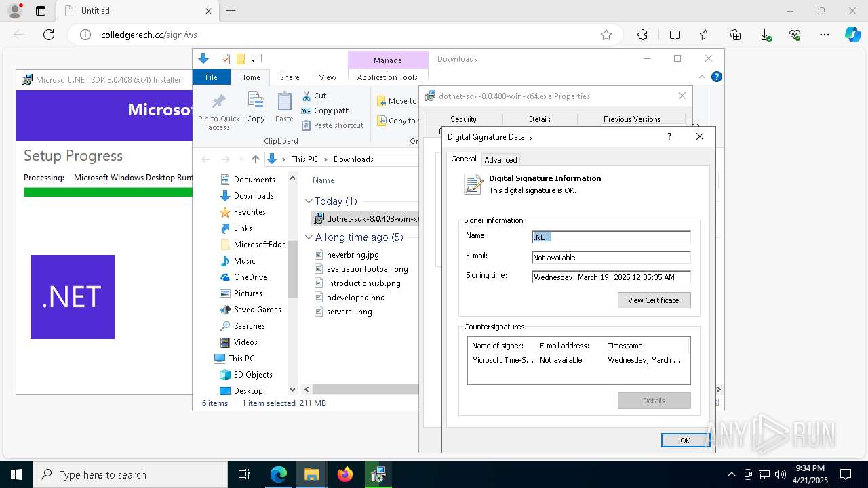Click the navigation pane vertical scrollbar

[293, 268]
